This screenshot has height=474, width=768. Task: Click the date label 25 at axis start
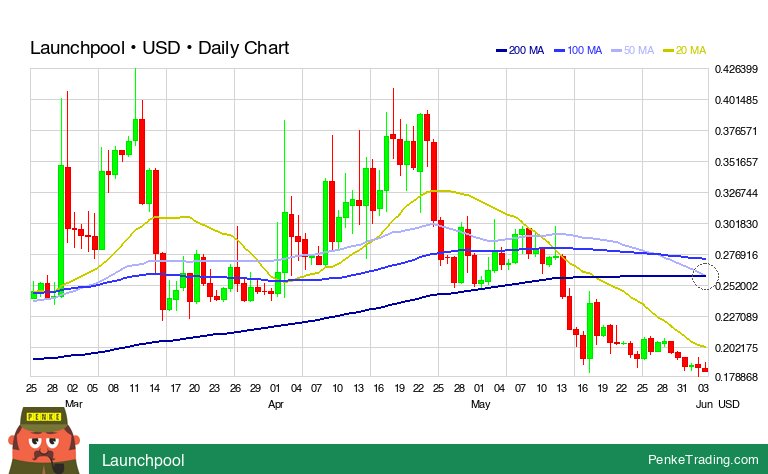[x=31, y=388]
